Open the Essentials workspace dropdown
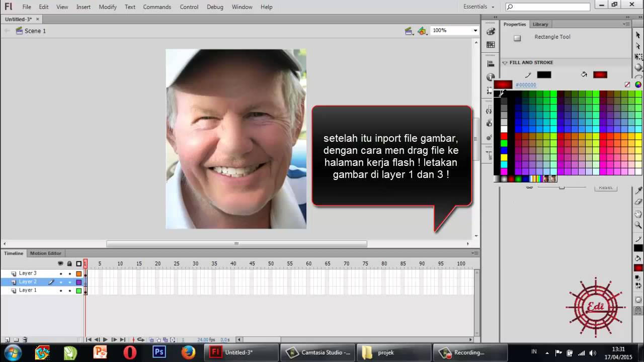Viewport: 644px width, 362px height. tap(479, 7)
